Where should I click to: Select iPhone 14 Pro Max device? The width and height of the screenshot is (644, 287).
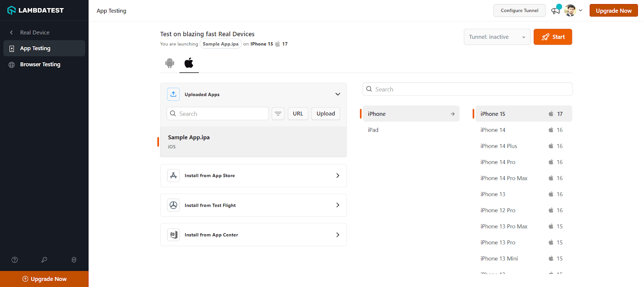pos(524,178)
